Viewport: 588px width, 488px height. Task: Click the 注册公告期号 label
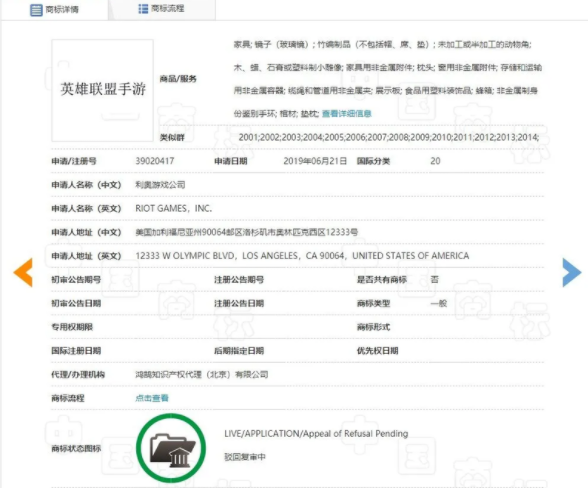(239, 279)
